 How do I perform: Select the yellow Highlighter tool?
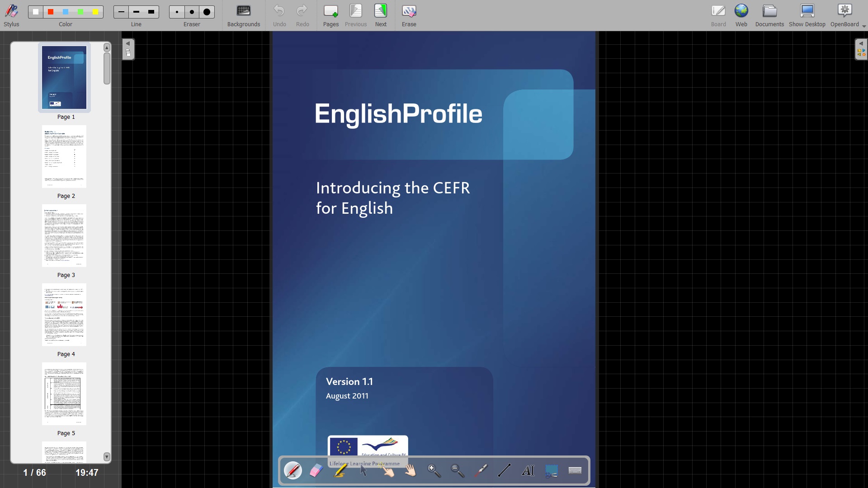click(340, 471)
